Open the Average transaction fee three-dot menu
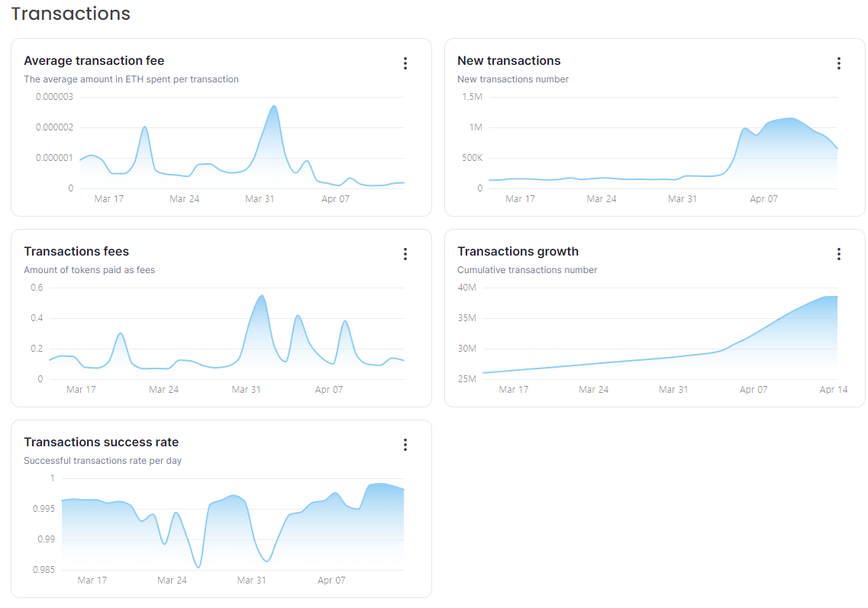This screenshot has width=868, height=608. [x=405, y=63]
